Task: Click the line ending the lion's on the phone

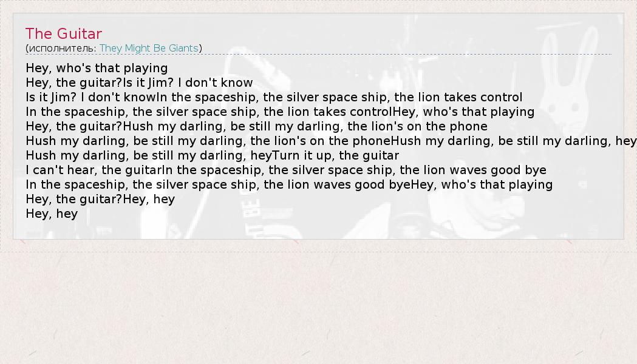Action: coord(256,126)
